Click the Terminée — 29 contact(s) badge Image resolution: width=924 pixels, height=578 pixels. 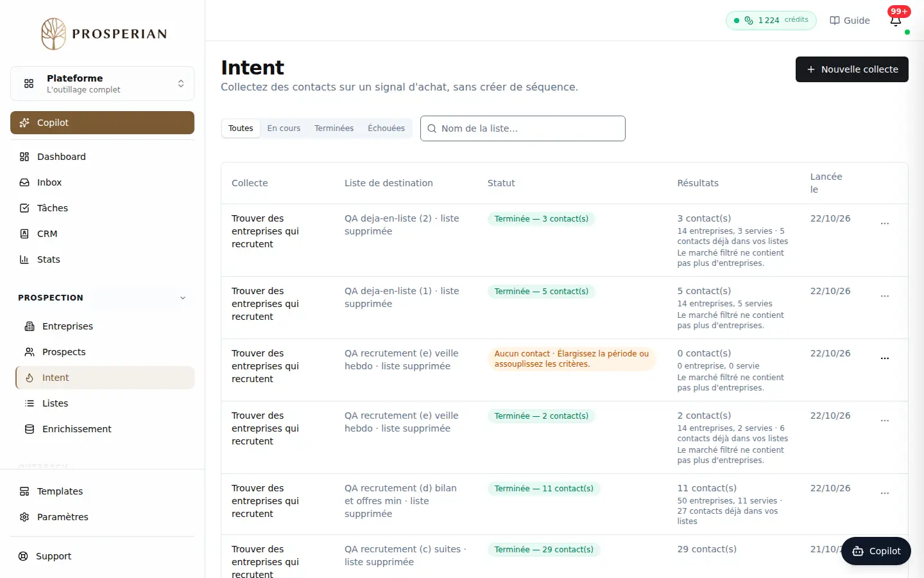pyautogui.click(x=544, y=550)
